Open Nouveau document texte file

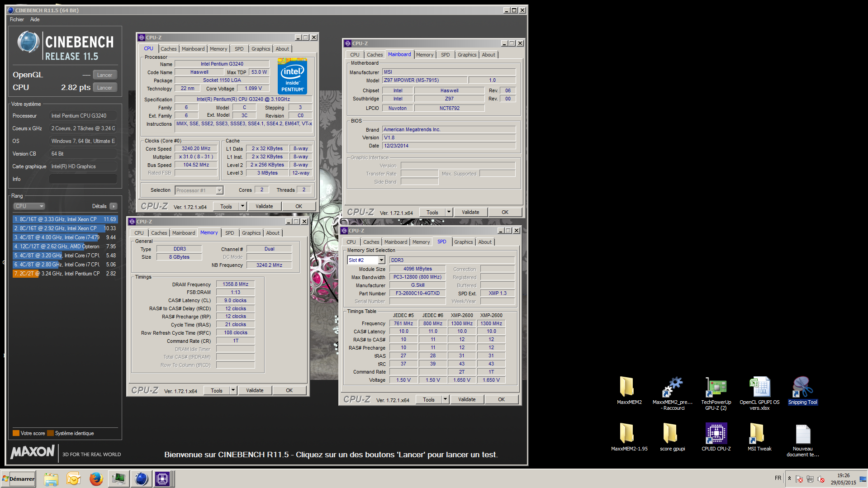[803, 434]
